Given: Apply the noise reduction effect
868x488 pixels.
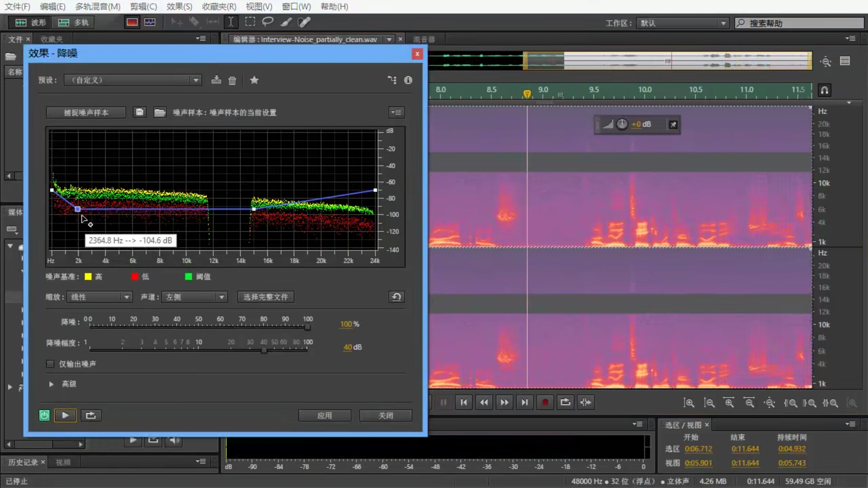Looking at the screenshot, I should coord(325,415).
